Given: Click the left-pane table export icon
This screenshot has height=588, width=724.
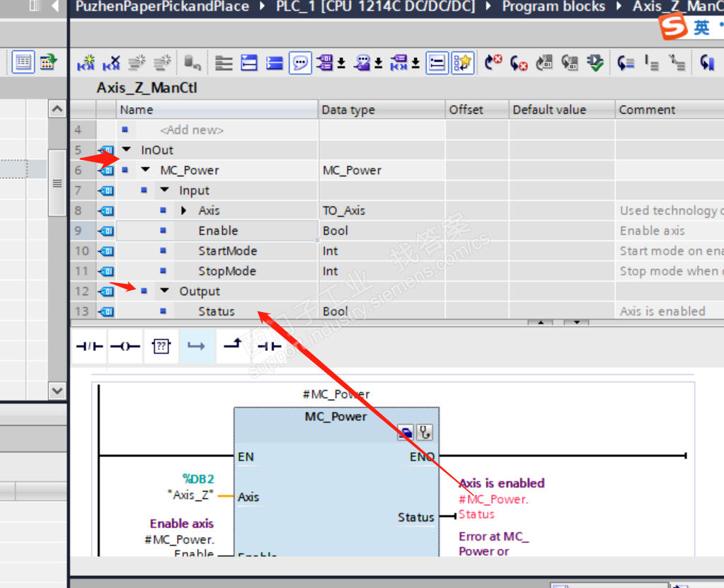Looking at the screenshot, I should (x=48, y=62).
